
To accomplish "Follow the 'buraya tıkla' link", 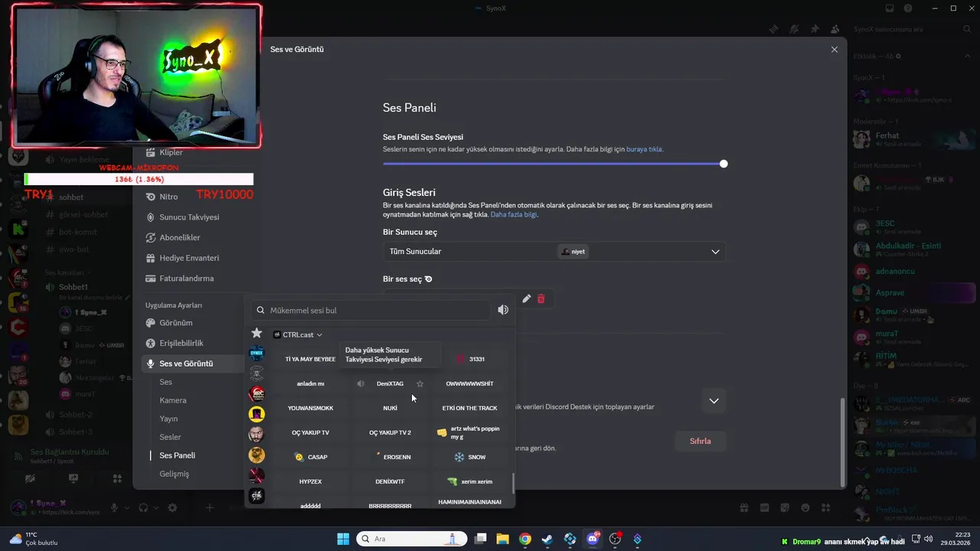I will click(x=645, y=149).
